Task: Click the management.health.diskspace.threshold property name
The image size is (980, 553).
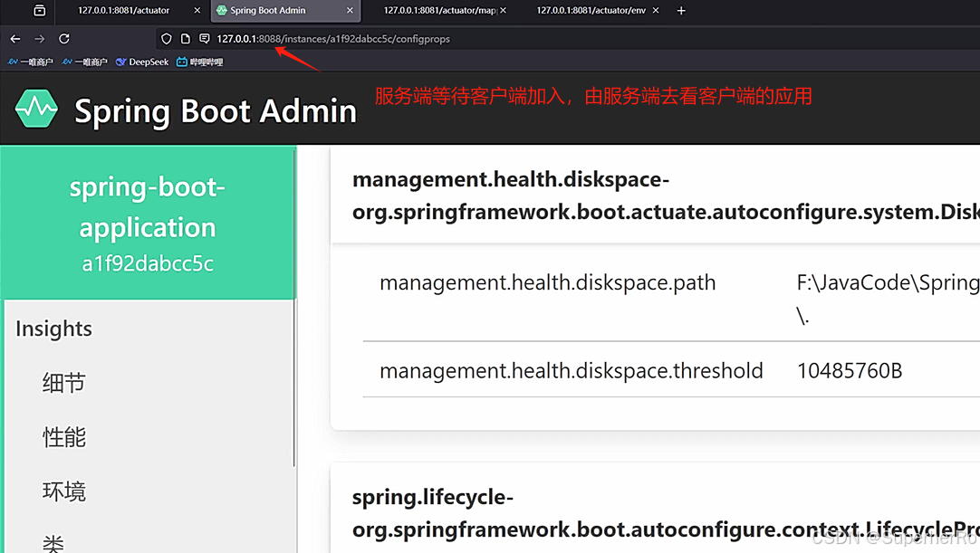Action: click(572, 370)
